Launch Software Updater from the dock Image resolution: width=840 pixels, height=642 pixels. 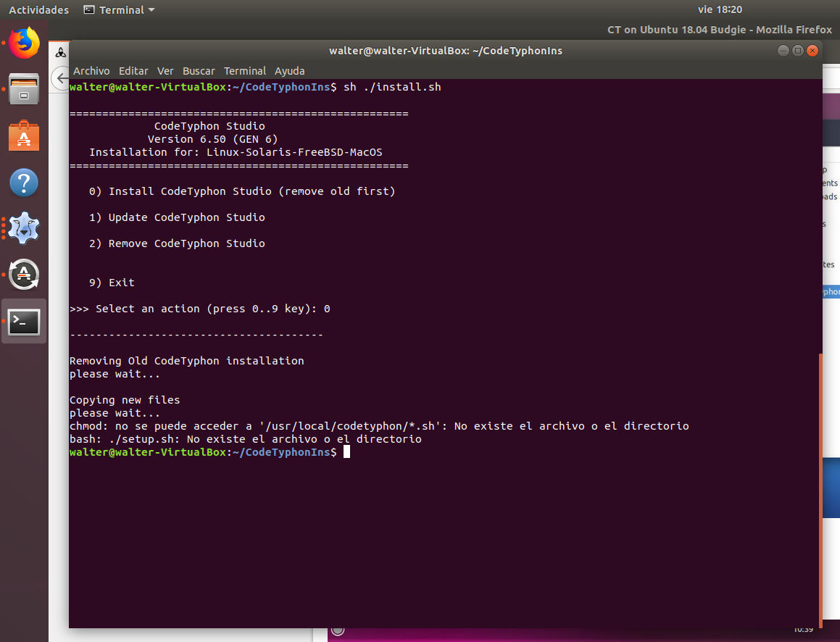[24, 275]
